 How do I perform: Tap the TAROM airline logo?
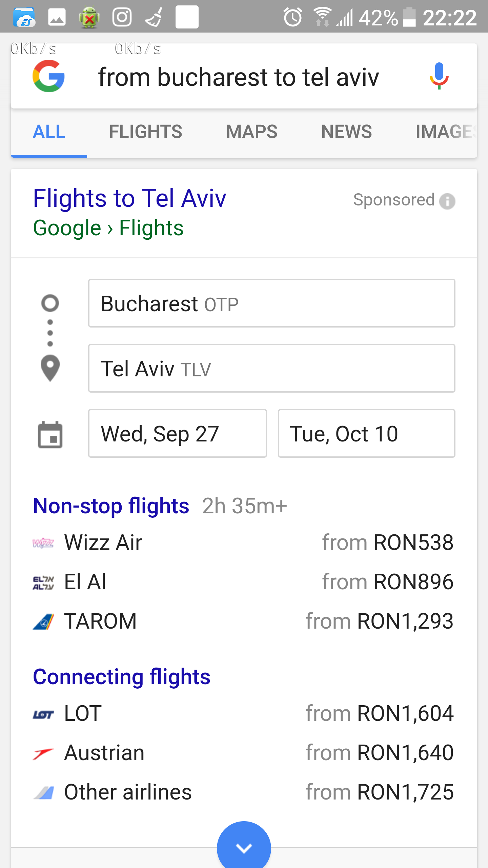(43, 622)
